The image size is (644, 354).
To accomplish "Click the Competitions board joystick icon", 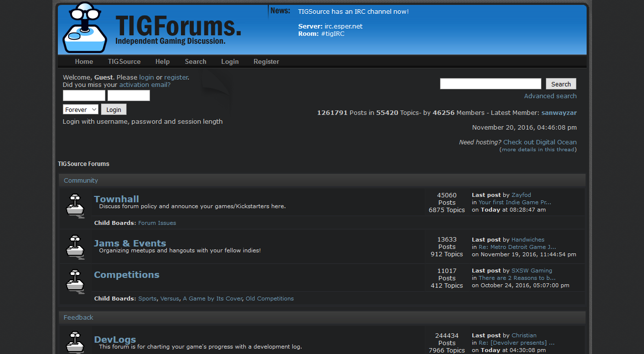I will point(76,281).
